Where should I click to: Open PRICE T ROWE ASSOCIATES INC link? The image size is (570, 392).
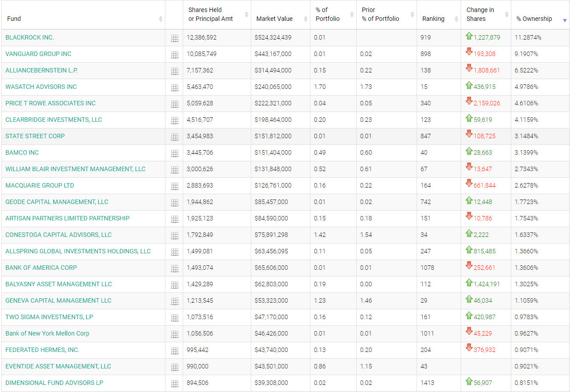tap(51, 103)
